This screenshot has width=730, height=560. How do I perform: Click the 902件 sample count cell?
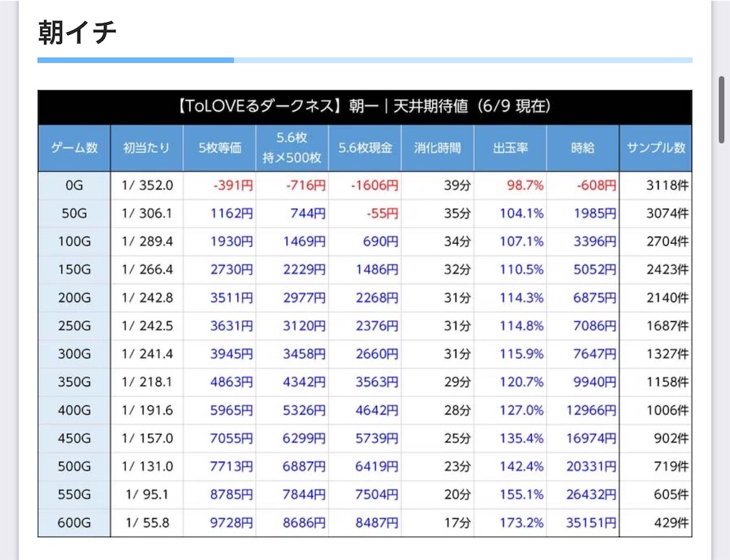click(x=656, y=438)
